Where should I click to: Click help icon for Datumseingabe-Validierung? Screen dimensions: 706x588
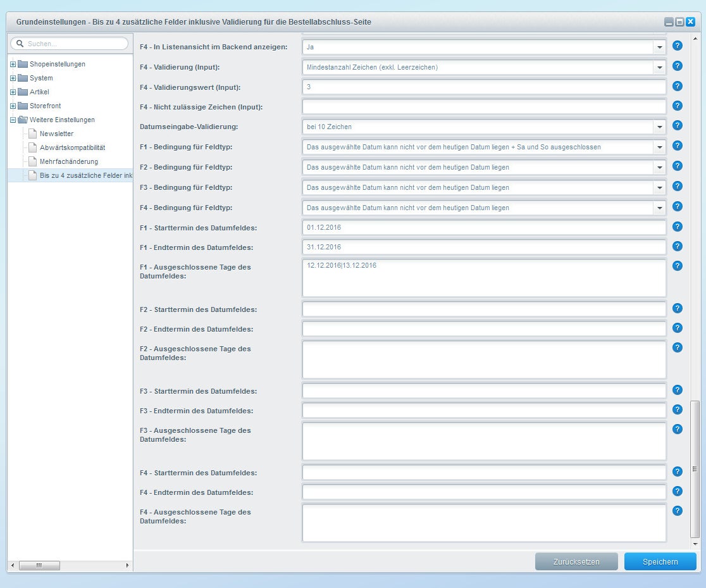(x=677, y=126)
